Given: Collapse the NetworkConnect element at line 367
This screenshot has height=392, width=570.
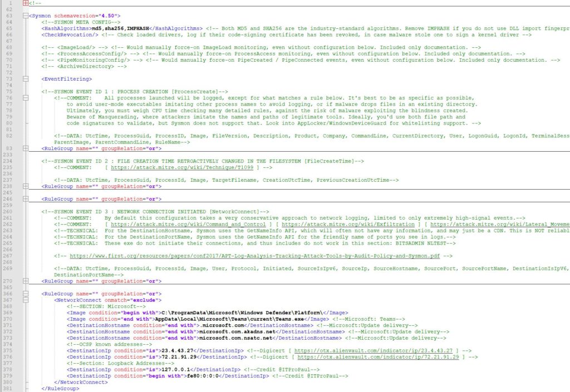Looking at the screenshot, I should [25, 299].
